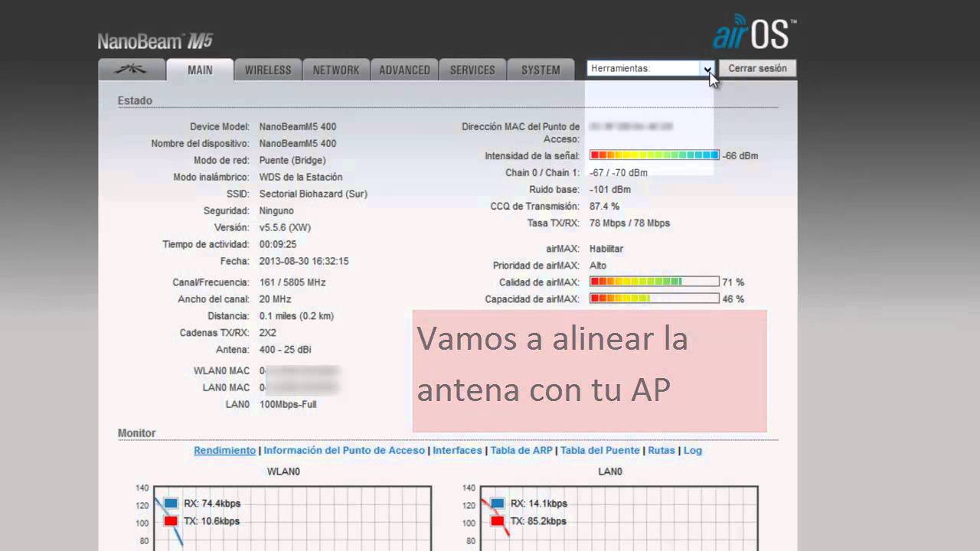Click the Capacidad de airMAX bar
This screenshot has height=551, width=980.
click(x=655, y=298)
